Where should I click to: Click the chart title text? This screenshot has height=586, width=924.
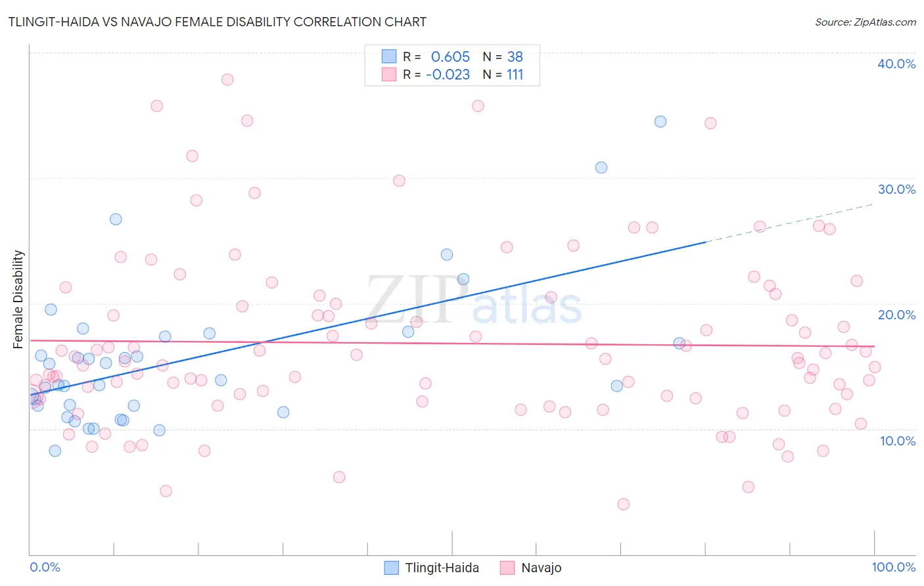(x=218, y=22)
